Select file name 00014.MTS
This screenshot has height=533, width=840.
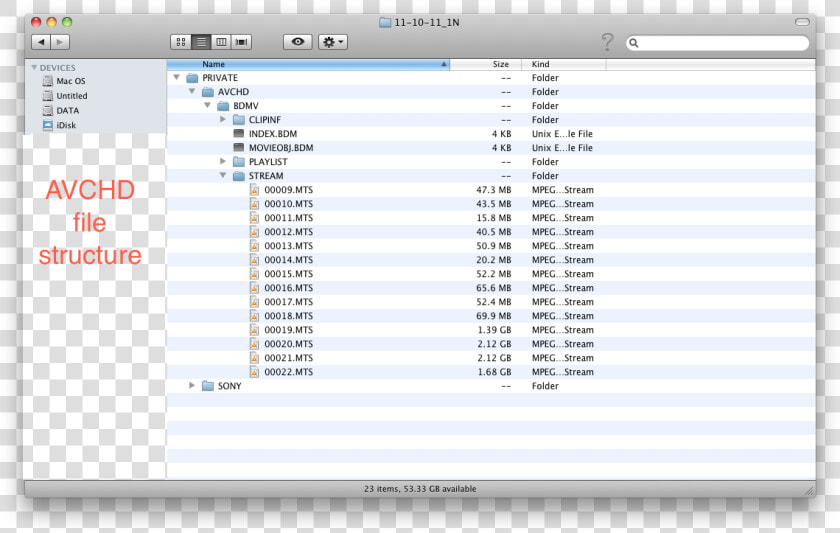click(x=289, y=260)
